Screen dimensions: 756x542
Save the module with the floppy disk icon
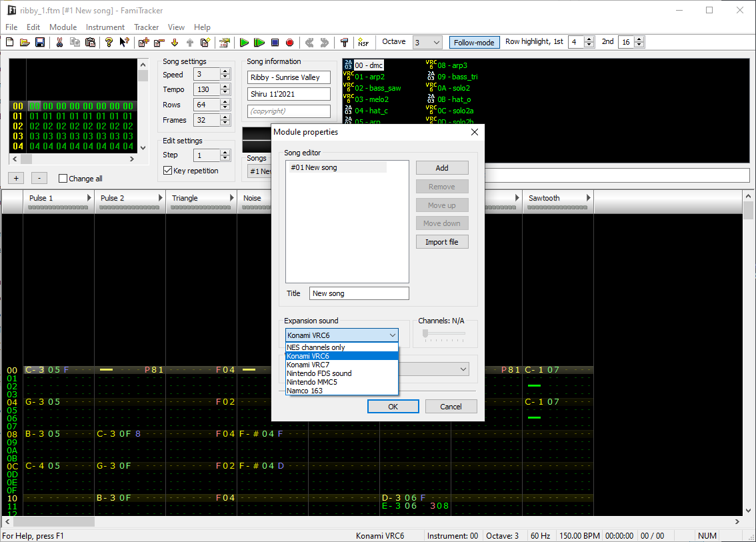click(41, 43)
